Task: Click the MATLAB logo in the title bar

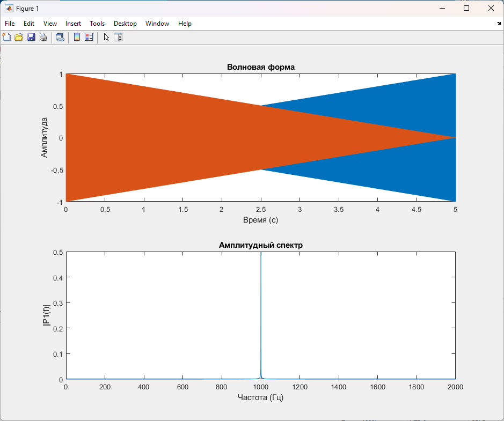Action: coord(9,9)
